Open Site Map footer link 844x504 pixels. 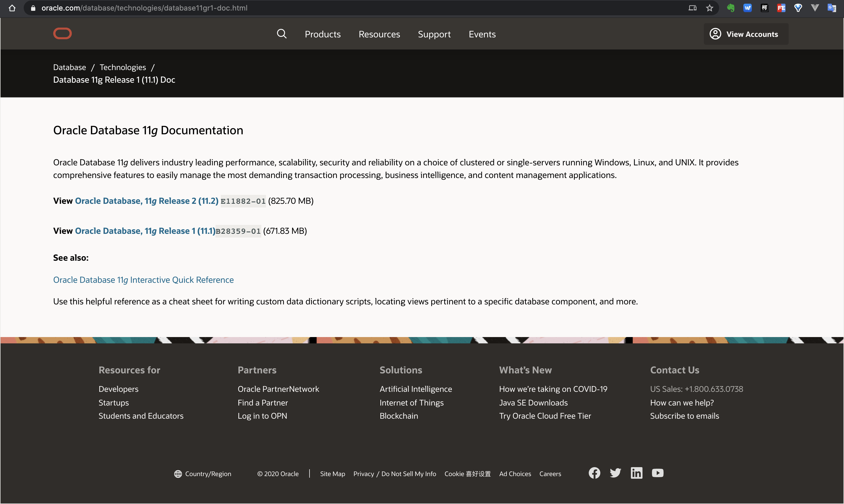tap(332, 474)
